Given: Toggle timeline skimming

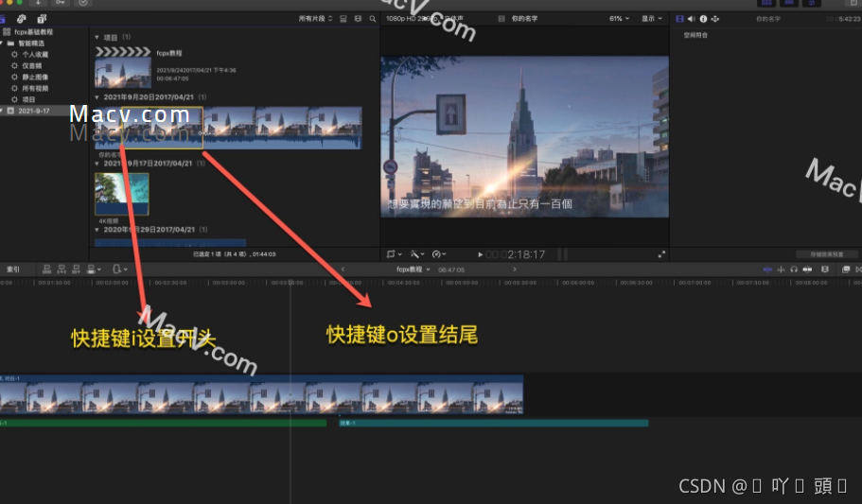Looking at the screenshot, I should [766, 269].
